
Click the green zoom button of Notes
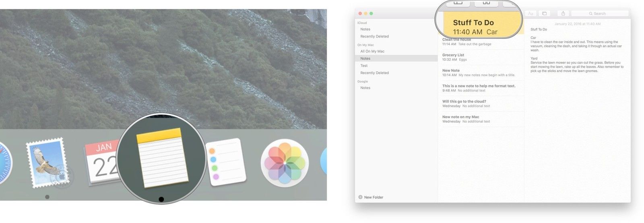tap(371, 13)
